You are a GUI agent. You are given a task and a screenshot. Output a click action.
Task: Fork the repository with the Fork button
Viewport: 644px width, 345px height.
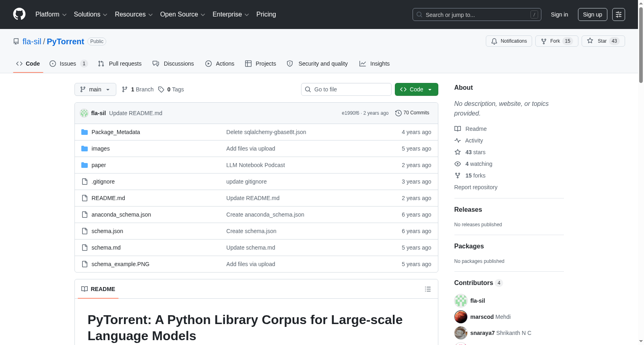tap(557, 41)
